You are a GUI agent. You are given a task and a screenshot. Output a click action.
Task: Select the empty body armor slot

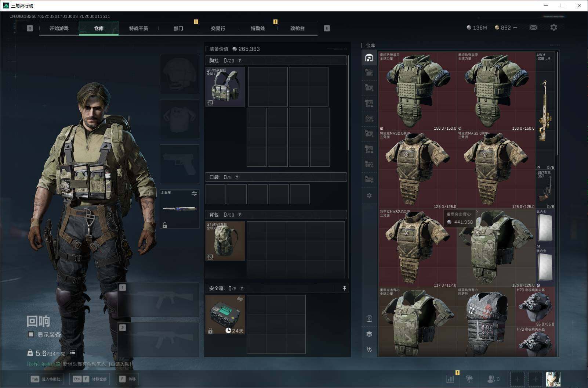pyautogui.click(x=179, y=119)
